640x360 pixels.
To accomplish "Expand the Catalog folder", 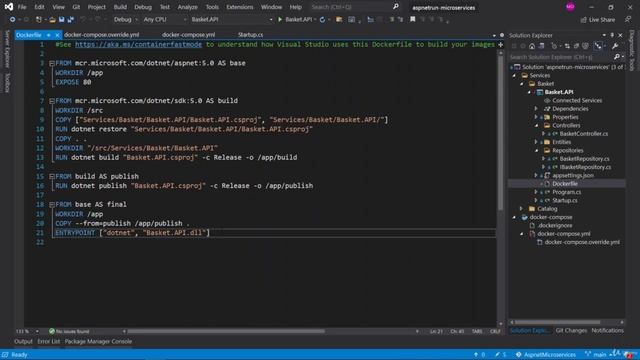I will point(521,209).
